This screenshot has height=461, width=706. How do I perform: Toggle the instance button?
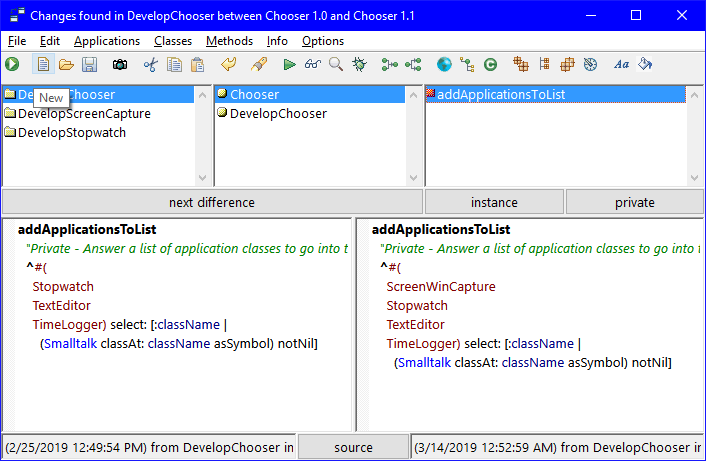(x=494, y=202)
